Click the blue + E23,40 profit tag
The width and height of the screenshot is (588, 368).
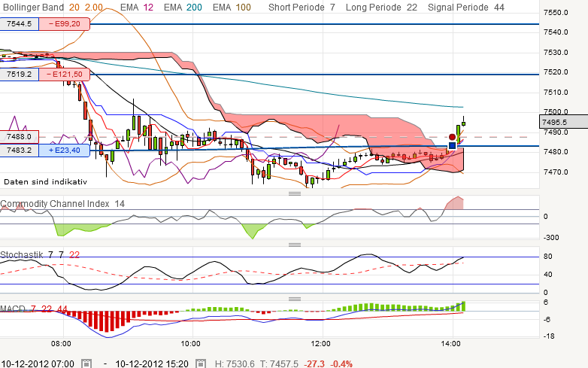[x=65, y=151]
